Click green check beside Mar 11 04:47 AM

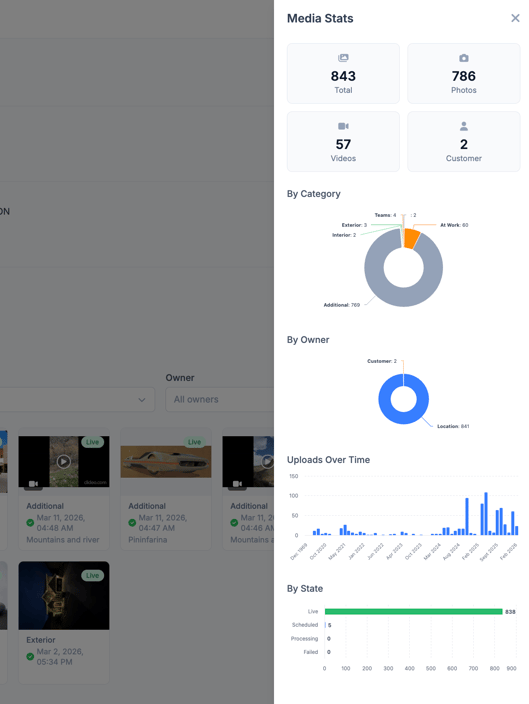tap(132, 523)
